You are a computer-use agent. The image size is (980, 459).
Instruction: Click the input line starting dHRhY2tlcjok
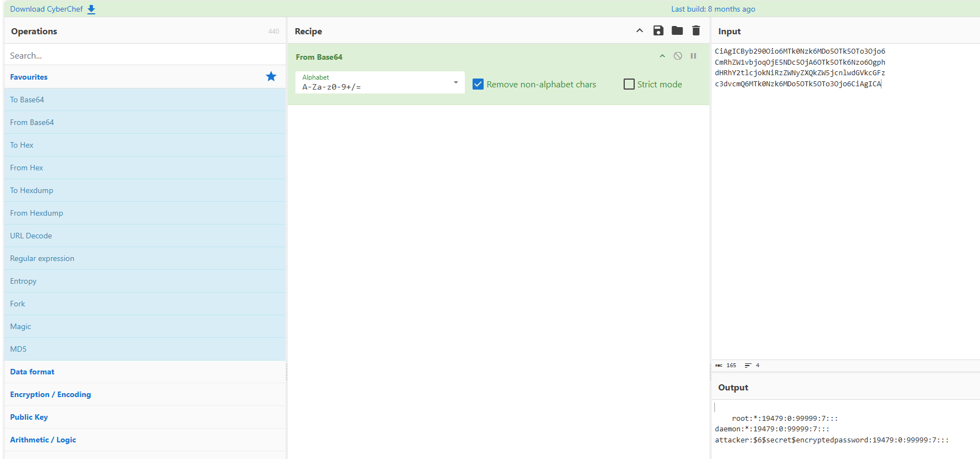click(x=800, y=73)
